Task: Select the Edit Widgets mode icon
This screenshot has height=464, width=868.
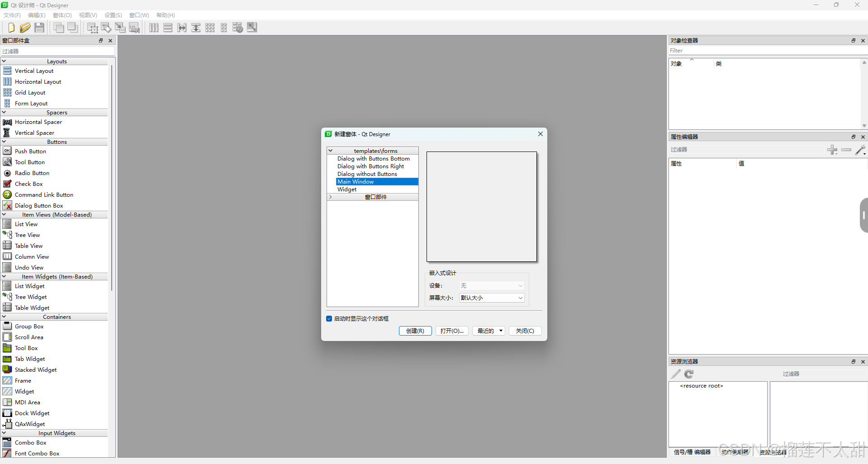Action: coord(93,28)
